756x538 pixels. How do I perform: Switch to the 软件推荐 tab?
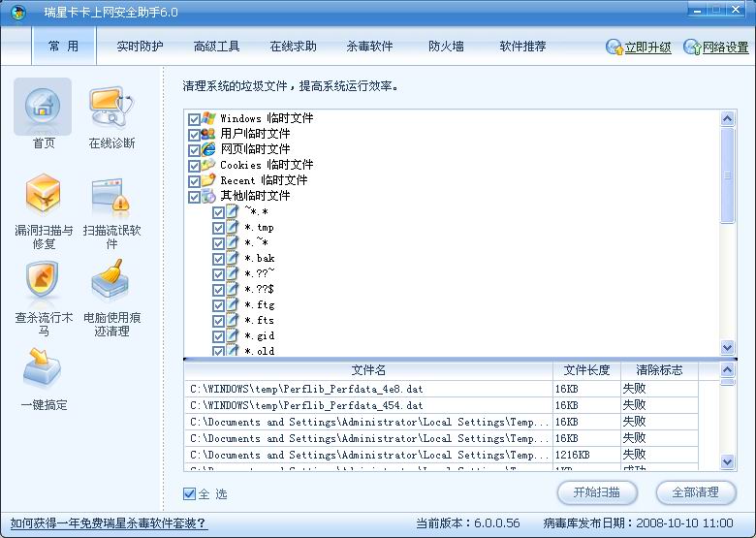coord(522,47)
